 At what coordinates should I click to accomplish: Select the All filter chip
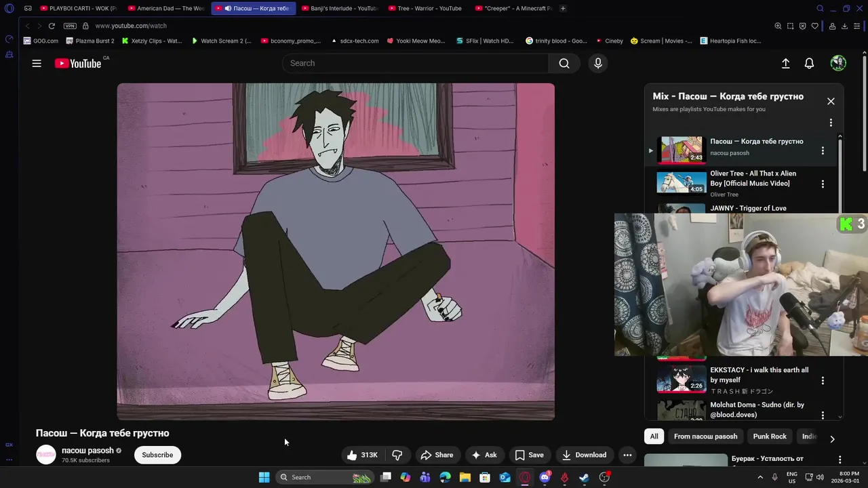(654, 436)
